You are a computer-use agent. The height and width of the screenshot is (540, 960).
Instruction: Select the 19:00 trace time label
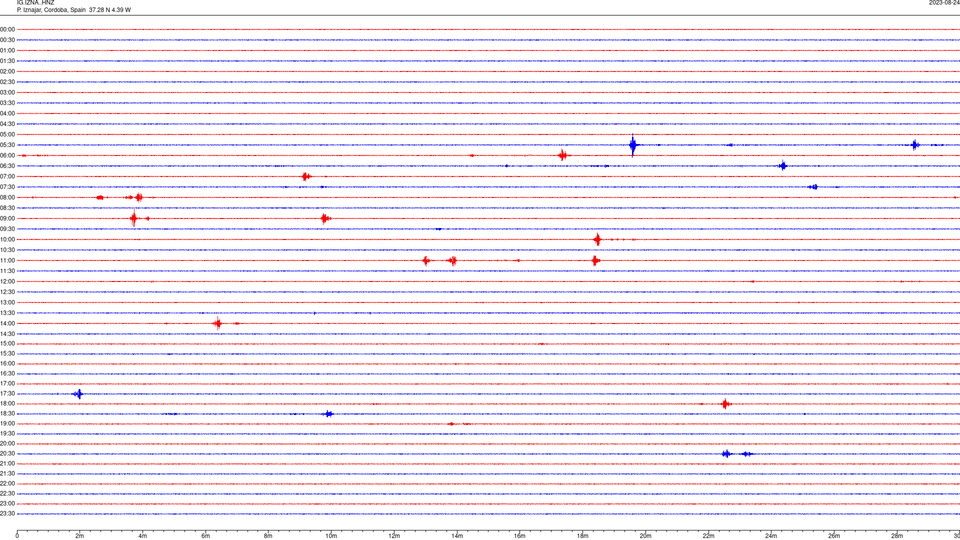[7, 424]
